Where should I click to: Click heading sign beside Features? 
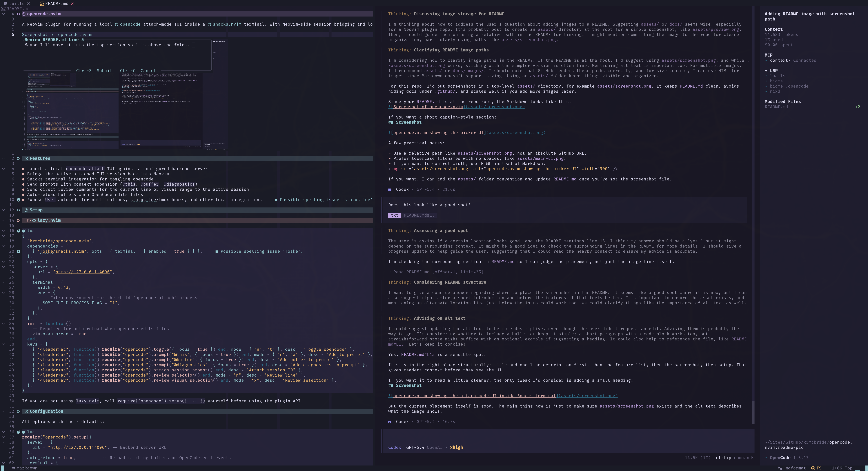tap(19, 158)
